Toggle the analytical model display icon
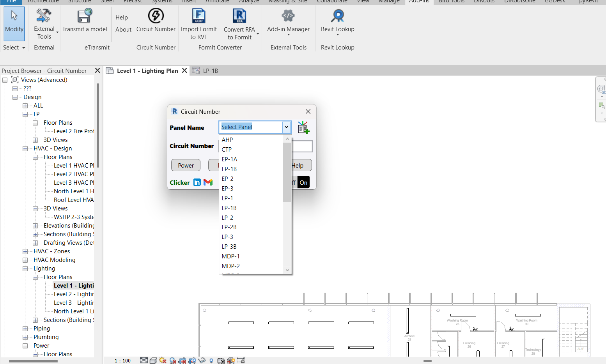The height and width of the screenshot is (364, 606). 231,360
